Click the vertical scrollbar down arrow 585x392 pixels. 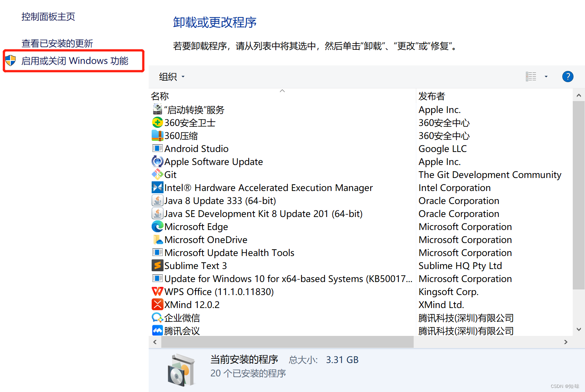(579, 329)
